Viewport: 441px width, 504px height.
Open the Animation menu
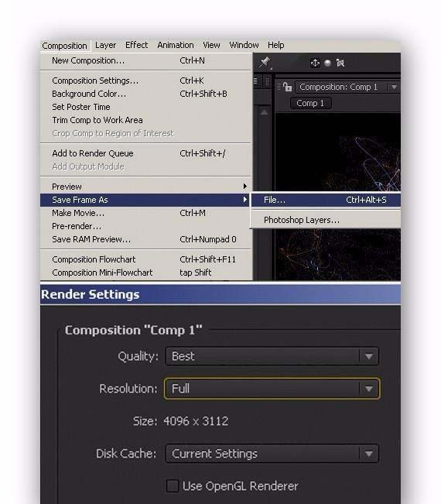pos(176,46)
